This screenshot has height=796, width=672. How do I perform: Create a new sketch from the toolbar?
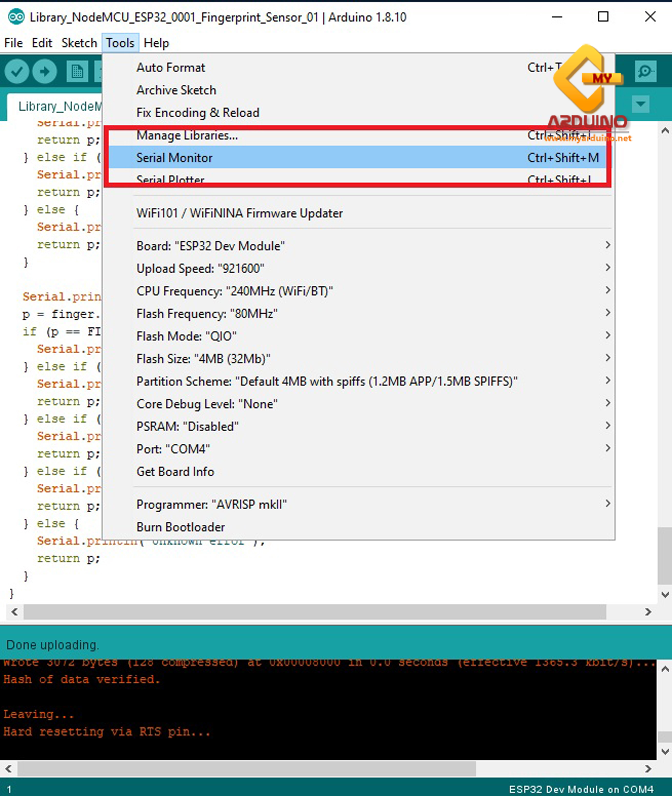tap(77, 71)
